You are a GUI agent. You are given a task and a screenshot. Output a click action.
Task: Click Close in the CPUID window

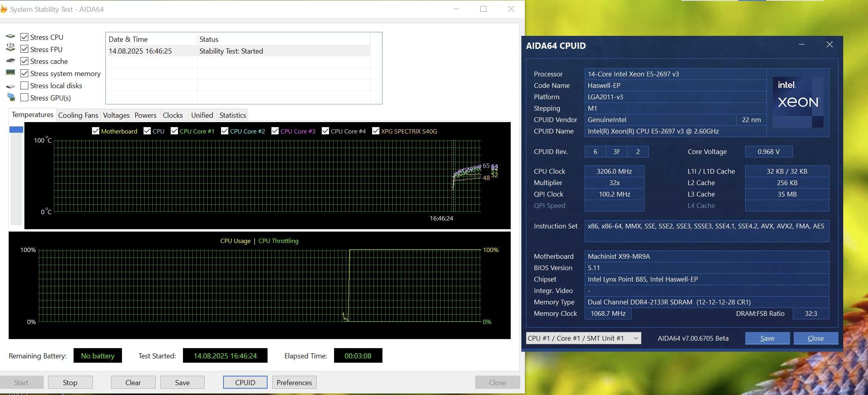pyautogui.click(x=816, y=338)
